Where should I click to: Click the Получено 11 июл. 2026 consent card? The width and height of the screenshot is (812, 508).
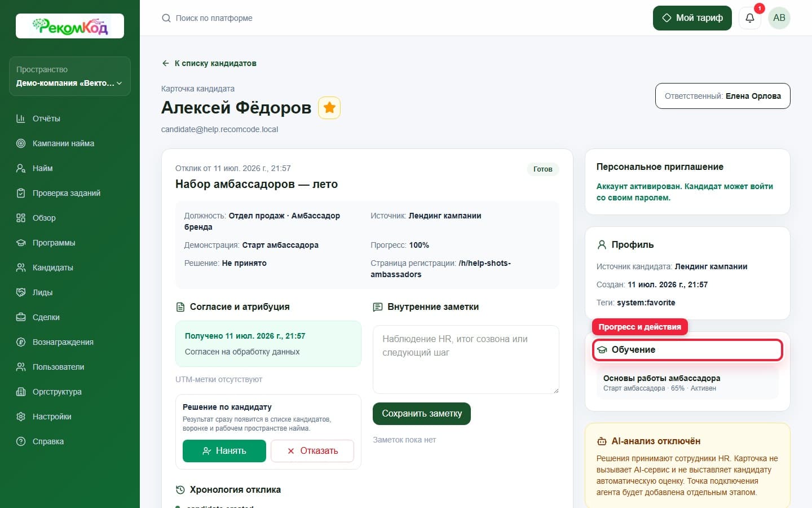point(268,344)
